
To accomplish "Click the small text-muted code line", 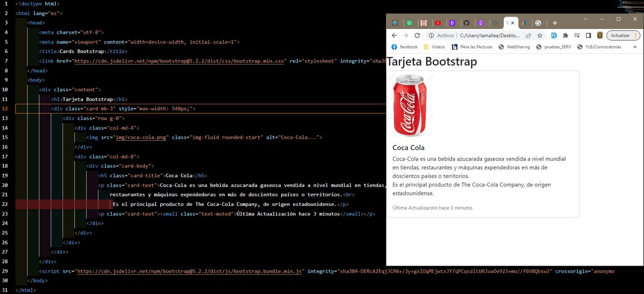I will [x=237, y=214].
